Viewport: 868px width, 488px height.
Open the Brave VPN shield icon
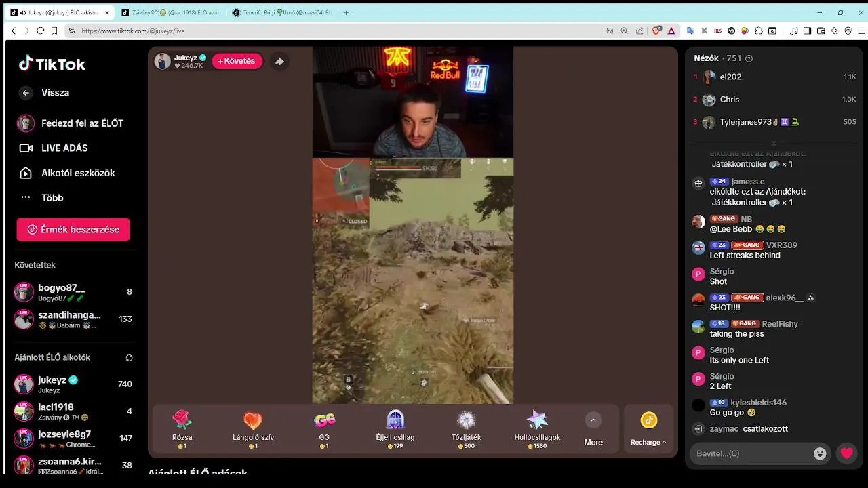[x=848, y=30]
